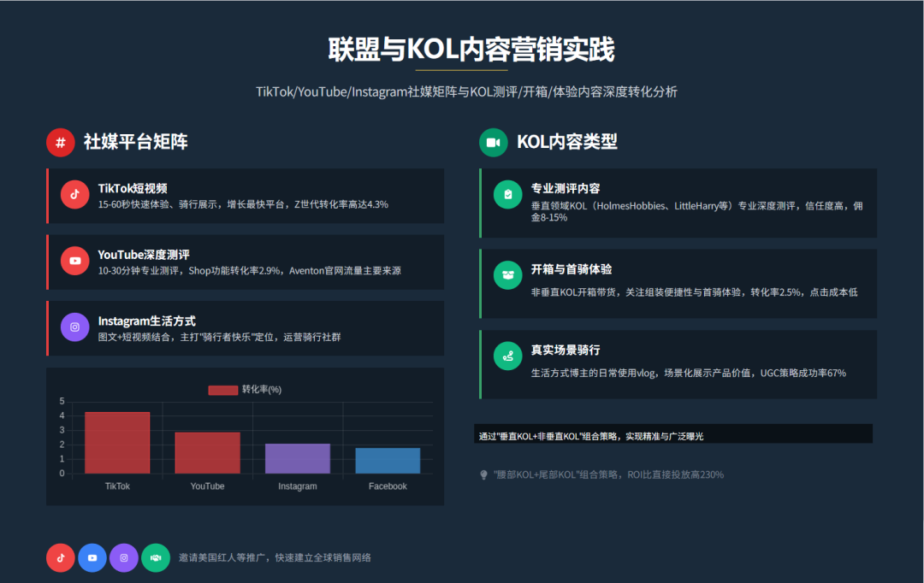Viewport: 924px width, 583px height.
Task: Click the y-axis value 5 on the chart
Action: [62, 402]
